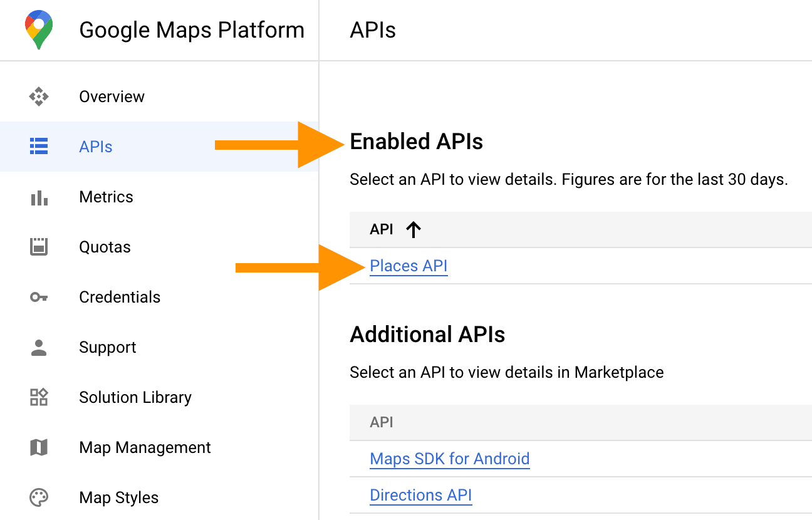Click the Enabled APIs API column header

tap(382, 230)
